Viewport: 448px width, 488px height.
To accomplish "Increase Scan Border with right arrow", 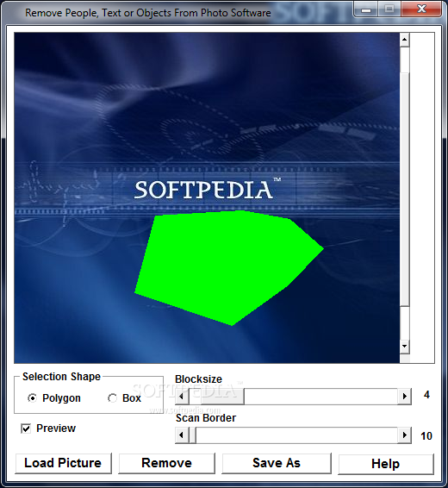I will pyautogui.click(x=404, y=435).
